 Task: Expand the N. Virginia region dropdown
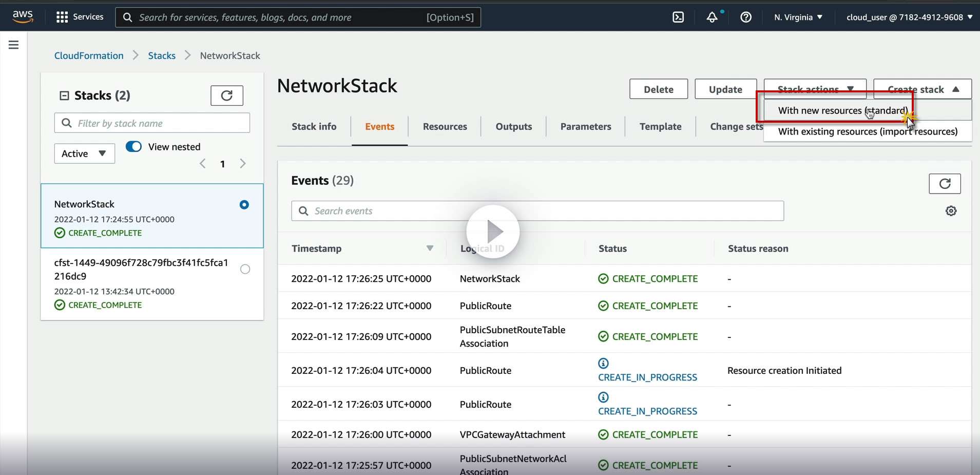(x=798, y=17)
